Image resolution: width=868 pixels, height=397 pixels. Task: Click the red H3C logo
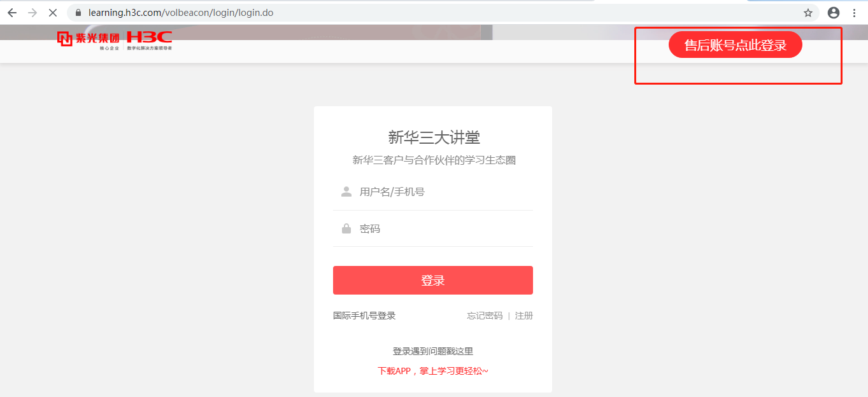[x=149, y=38]
